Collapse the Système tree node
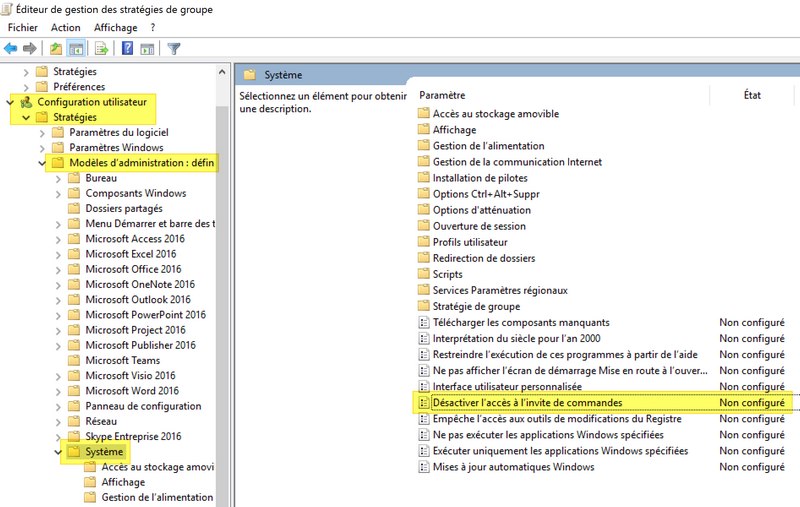Screen dimensions: 800x507 [58, 452]
